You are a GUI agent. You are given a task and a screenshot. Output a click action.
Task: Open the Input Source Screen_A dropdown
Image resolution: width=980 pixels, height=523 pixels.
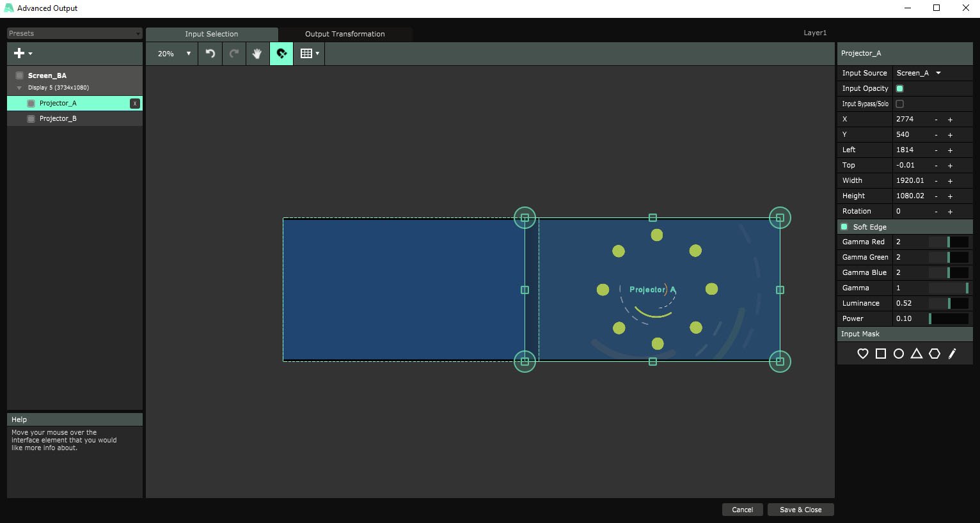tap(919, 73)
